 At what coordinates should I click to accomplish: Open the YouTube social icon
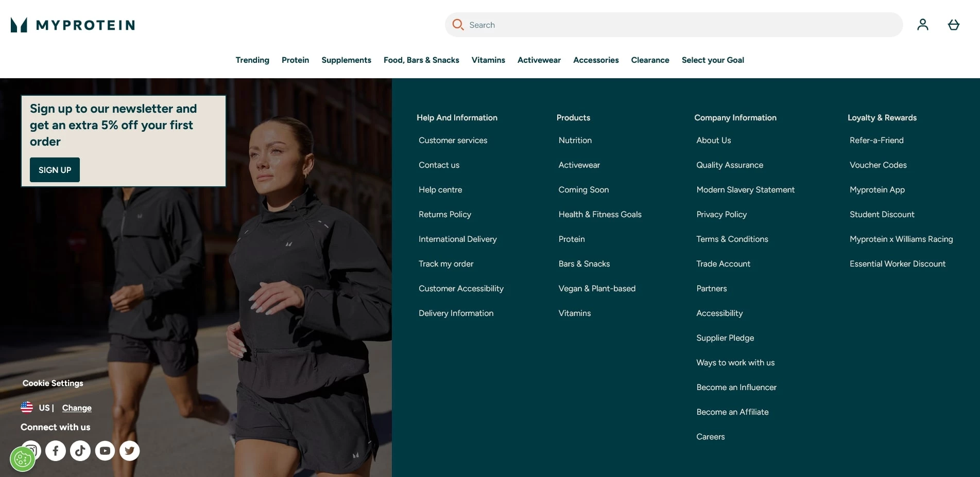(105, 451)
